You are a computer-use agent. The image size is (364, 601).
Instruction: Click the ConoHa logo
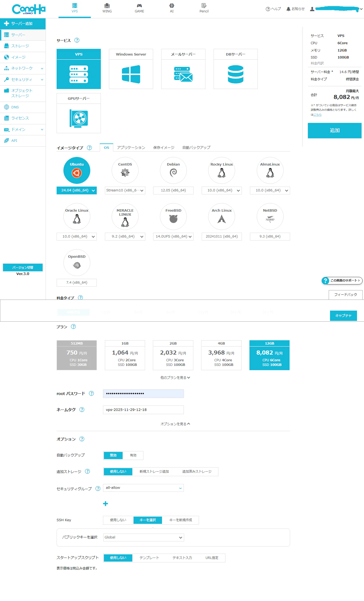[x=29, y=9]
